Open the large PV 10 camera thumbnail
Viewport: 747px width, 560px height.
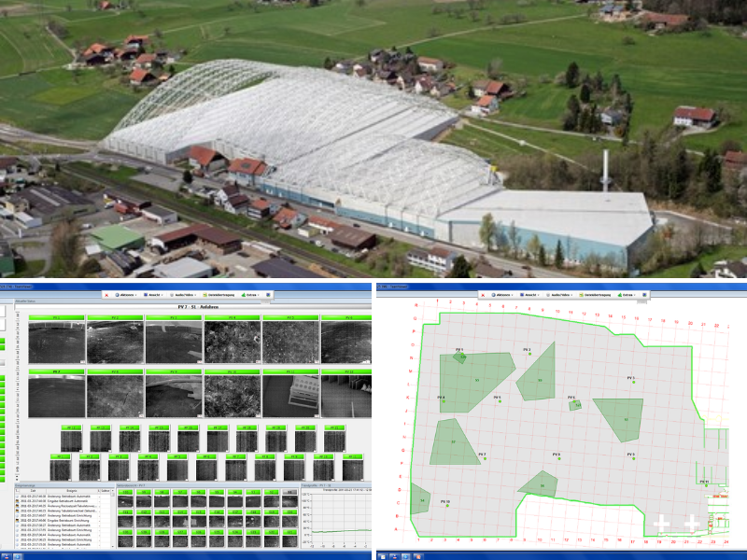(x=232, y=396)
